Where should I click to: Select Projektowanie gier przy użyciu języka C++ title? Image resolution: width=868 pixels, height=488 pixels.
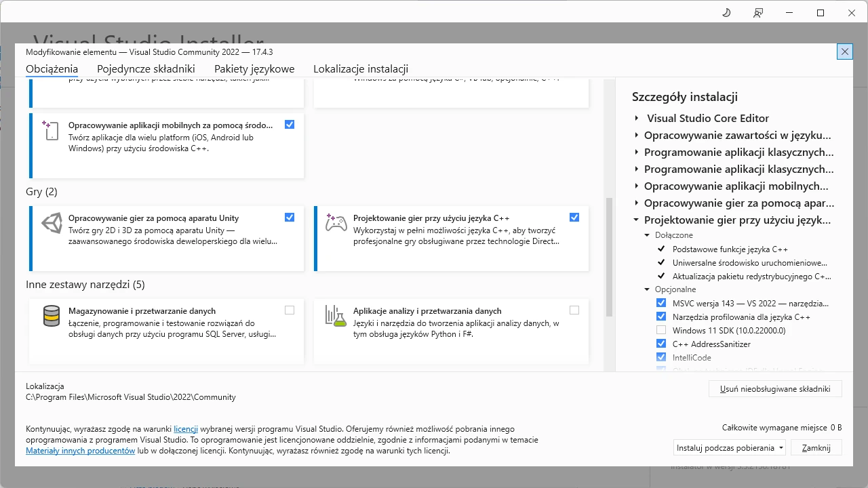point(431,218)
